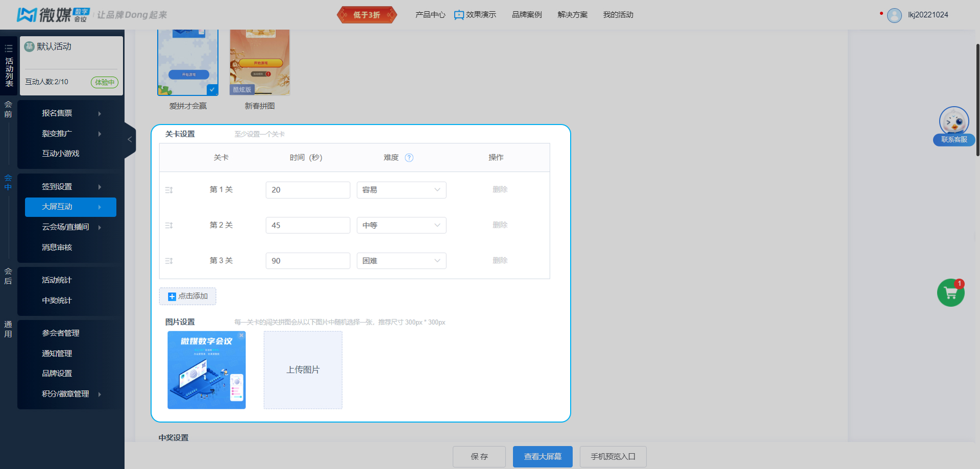Open 中奖统计 in the sidebar

tap(57, 301)
